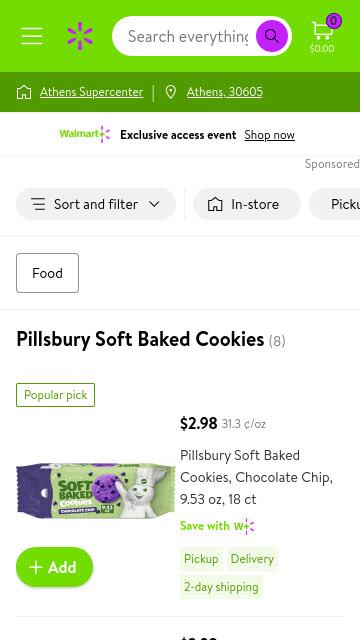Click in the Search everything field
Viewport: 360px width, 640px height.
[x=188, y=36]
